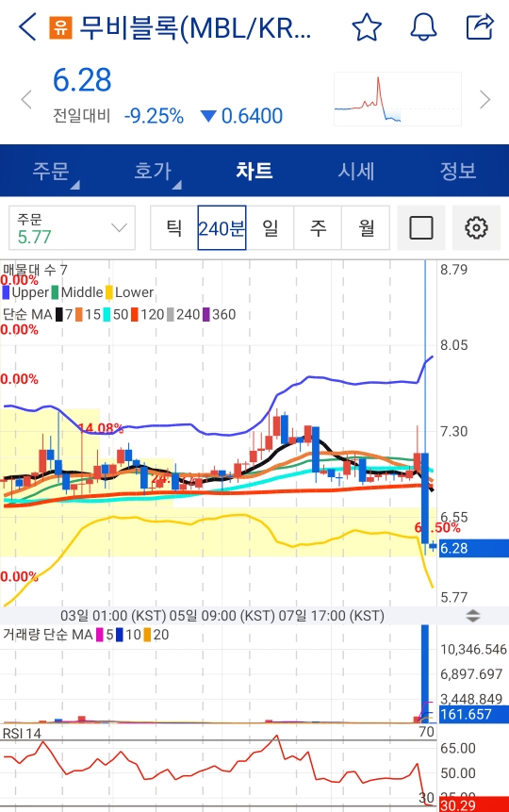The image size is (509, 812).
Task: Switch to the 주문 tab
Action: (51, 171)
